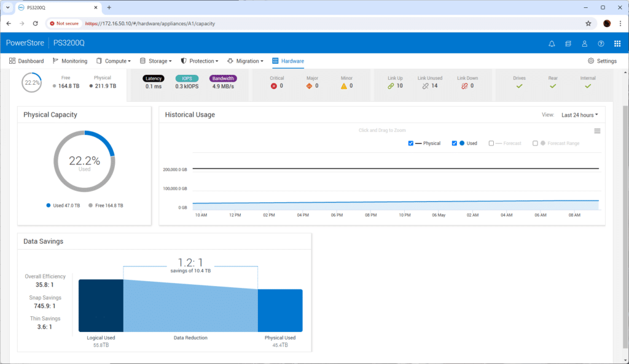Click the Not secure site warning
The width and height of the screenshot is (629, 364).
(x=64, y=24)
